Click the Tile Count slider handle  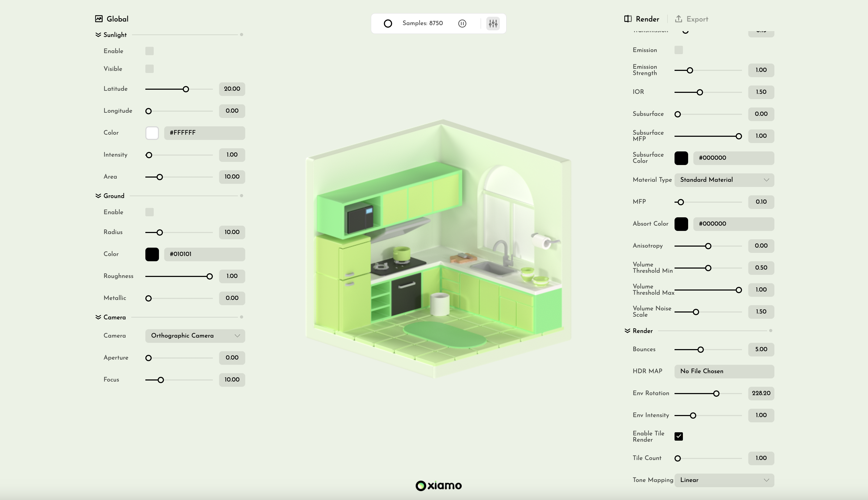677,458
